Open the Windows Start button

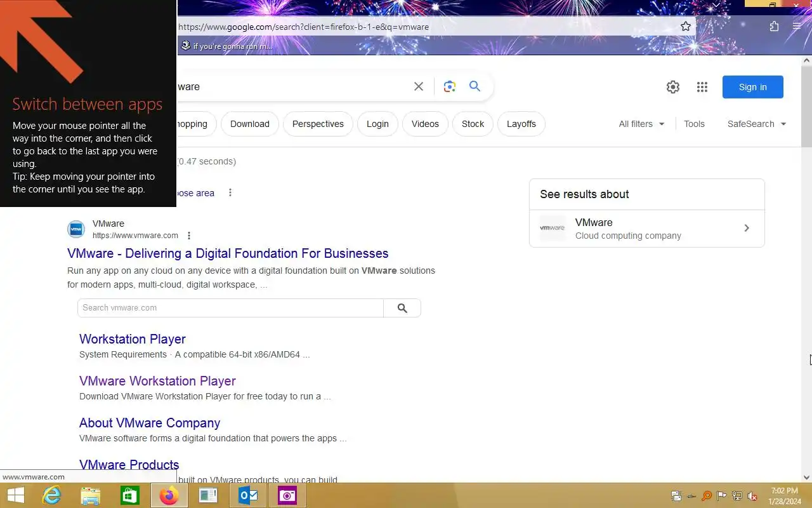click(16, 495)
